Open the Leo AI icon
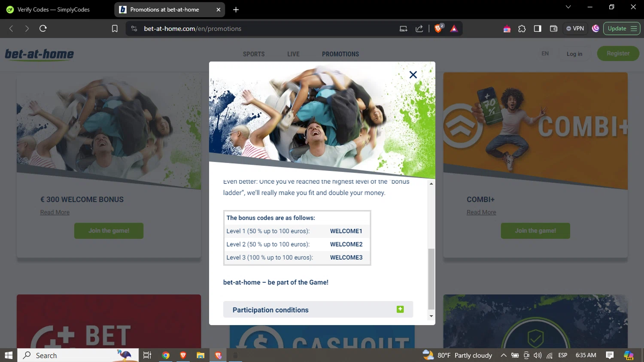Image resolution: width=644 pixels, height=362 pixels. (x=595, y=28)
